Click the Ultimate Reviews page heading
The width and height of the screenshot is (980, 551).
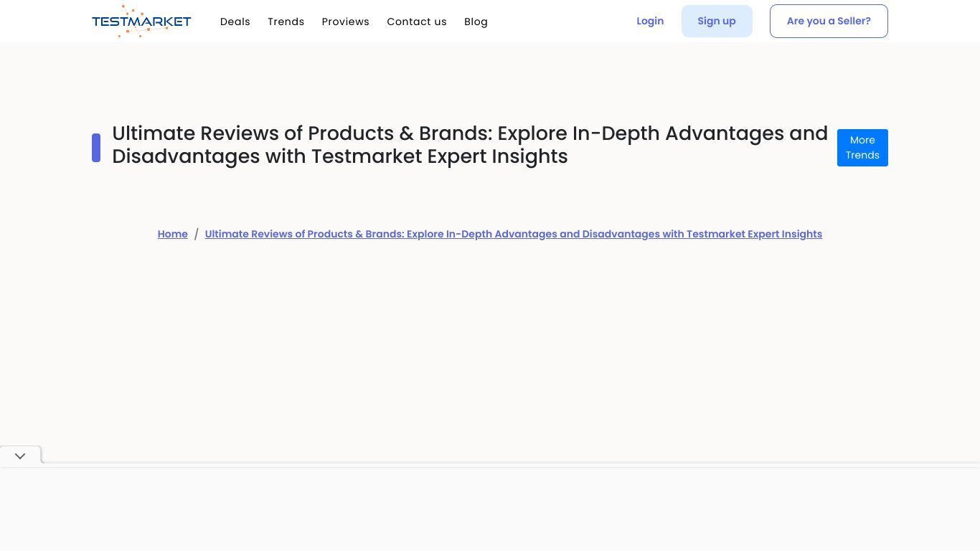(470, 145)
